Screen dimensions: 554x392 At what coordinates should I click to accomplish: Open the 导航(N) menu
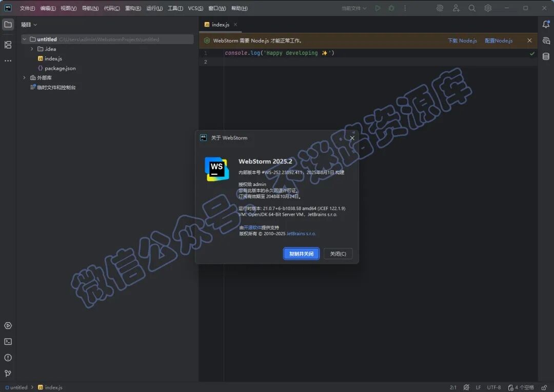pos(90,8)
